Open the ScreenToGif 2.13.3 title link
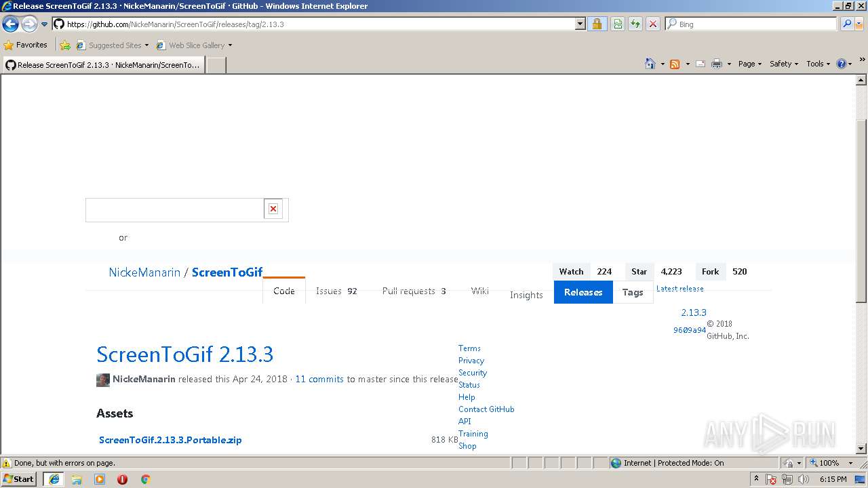This screenshot has height=488, width=868. 185,354
